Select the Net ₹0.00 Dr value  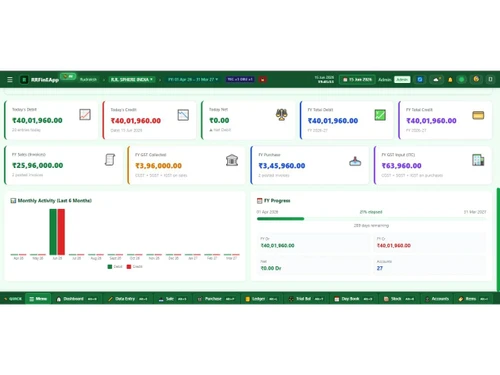pyautogui.click(x=271, y=268)
